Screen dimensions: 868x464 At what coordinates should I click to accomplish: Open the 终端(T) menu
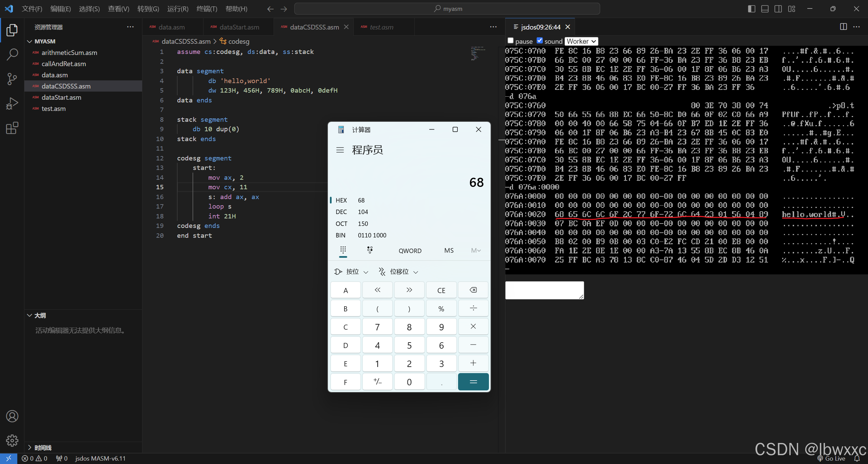pos(206,9)
